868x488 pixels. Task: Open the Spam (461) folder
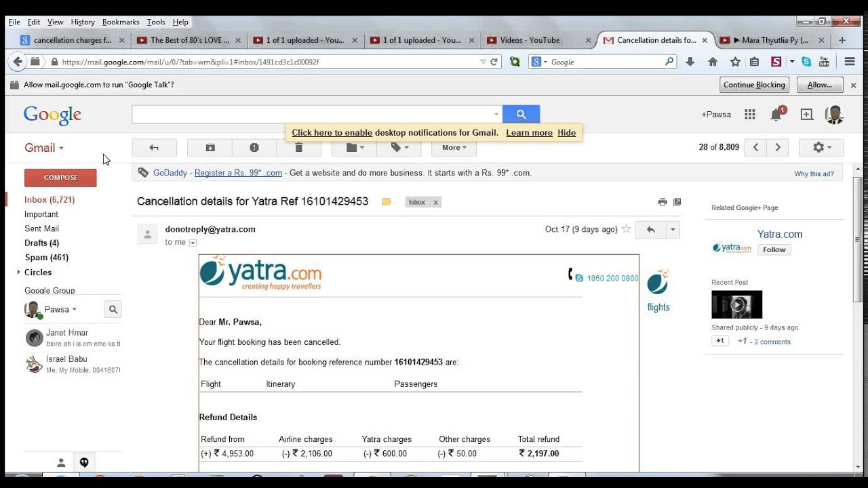point(47,258)
